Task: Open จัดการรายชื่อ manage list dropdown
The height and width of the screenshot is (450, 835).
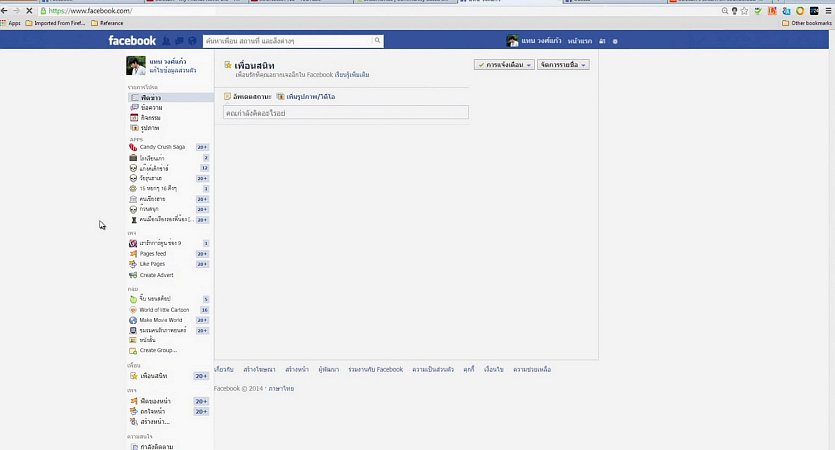Action: (563, 64)
